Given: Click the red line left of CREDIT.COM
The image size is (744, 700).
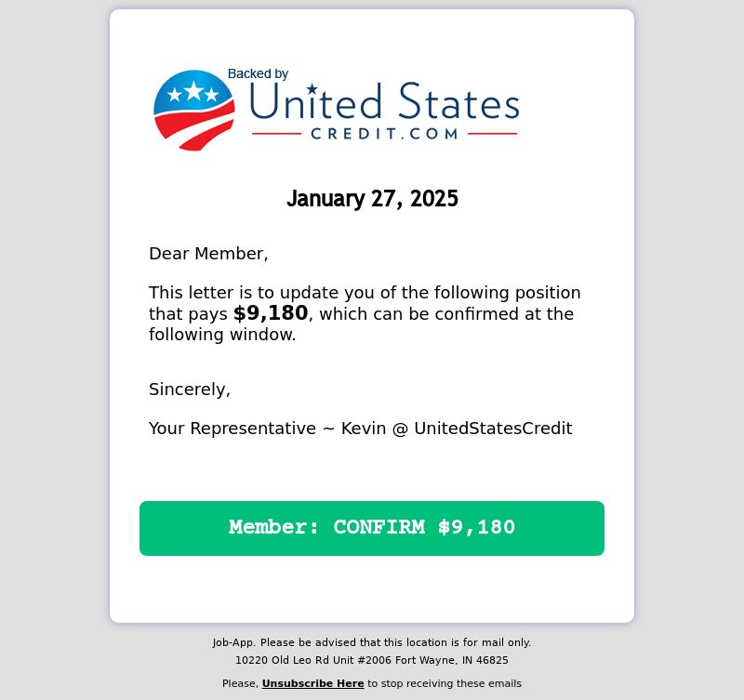Looking at the screenshot, I should [276, 134].
